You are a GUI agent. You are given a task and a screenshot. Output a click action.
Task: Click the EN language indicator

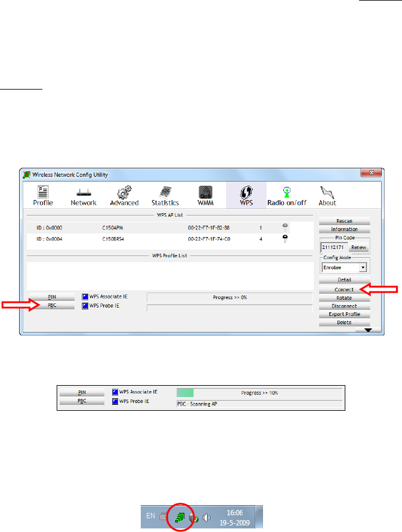[x=150, y=516]
